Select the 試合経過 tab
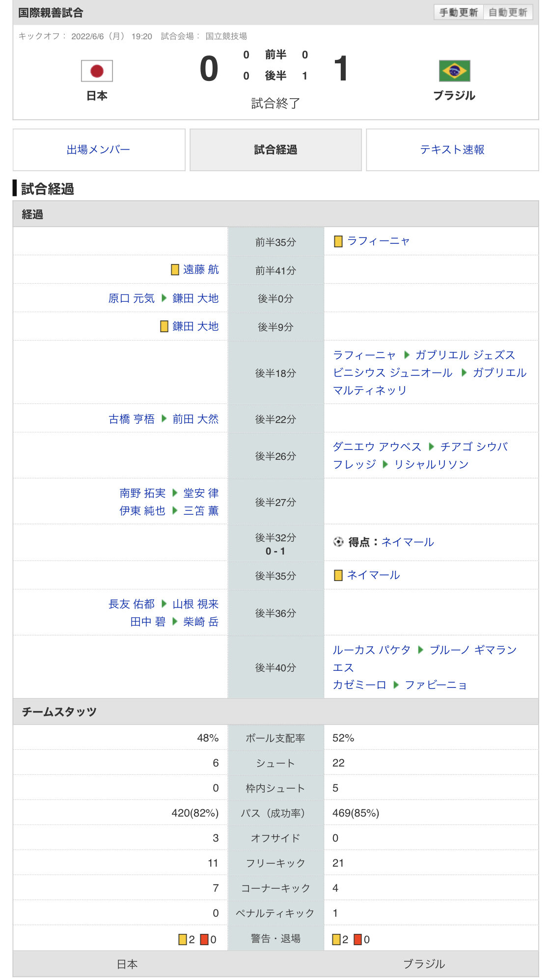Image resolution: width=550 pixels, height=980 pixels. (x=275, y=150)
